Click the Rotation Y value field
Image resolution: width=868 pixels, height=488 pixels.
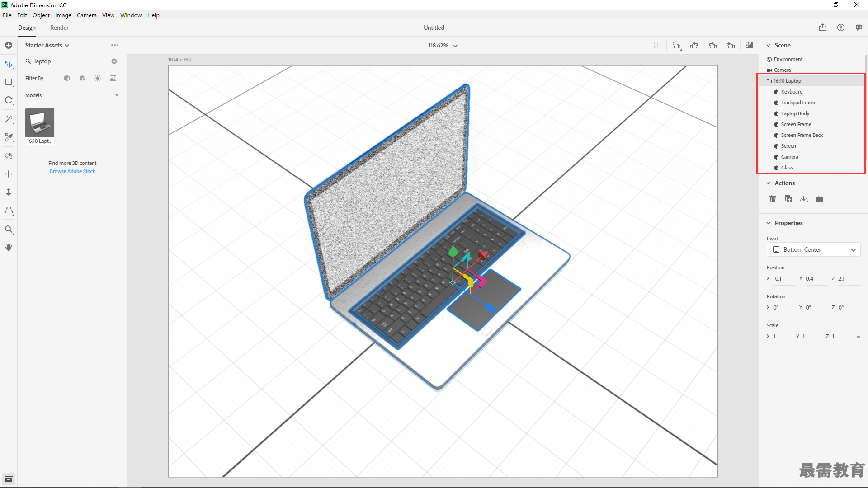pyautogui.click(x=816, y=308)
